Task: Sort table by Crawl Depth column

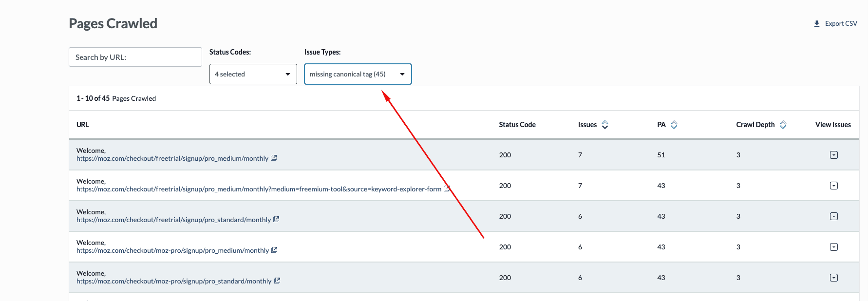Action: tap(783, 125)
